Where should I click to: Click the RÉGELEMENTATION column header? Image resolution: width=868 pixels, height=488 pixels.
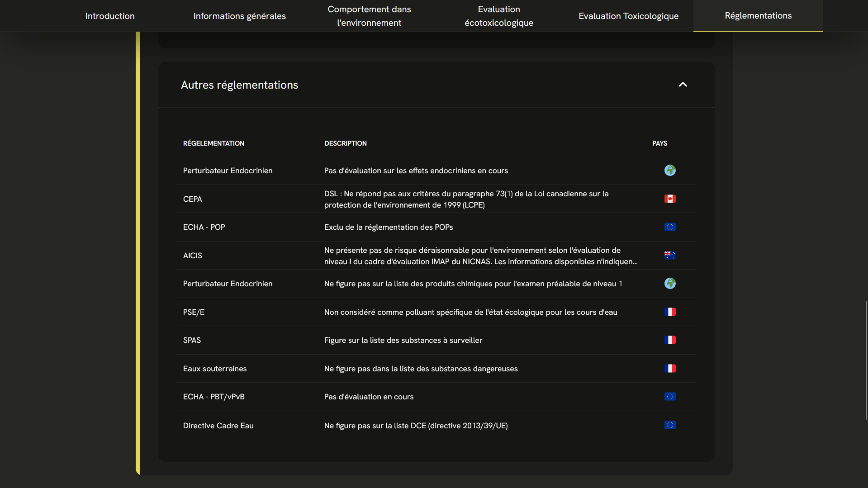coord(213,143)
